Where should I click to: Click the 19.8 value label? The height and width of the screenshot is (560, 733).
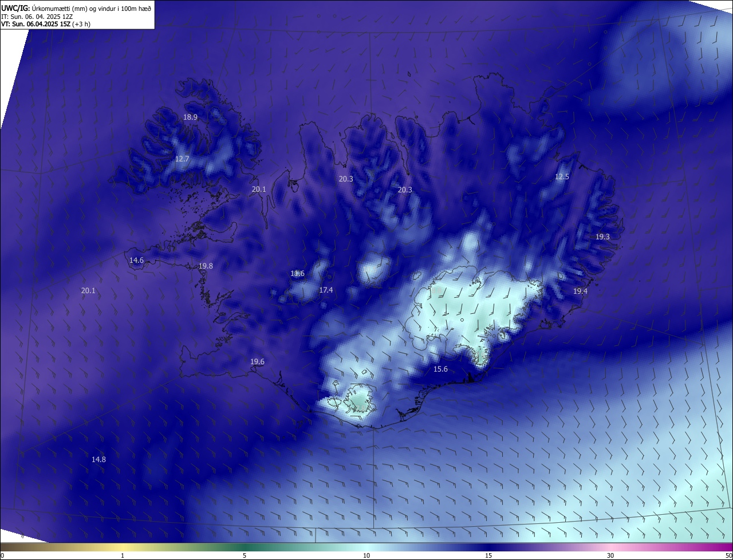tap(206, 266)
